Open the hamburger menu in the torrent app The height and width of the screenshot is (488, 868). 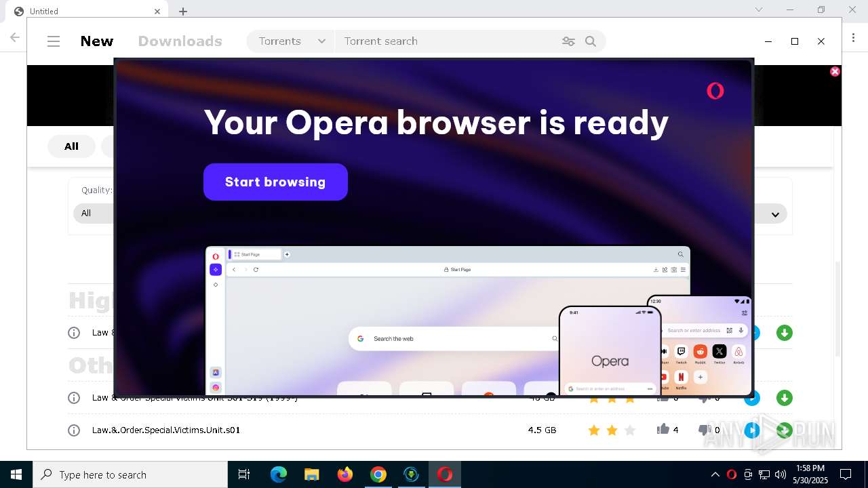pyautogui.click(x=54, y=41)
